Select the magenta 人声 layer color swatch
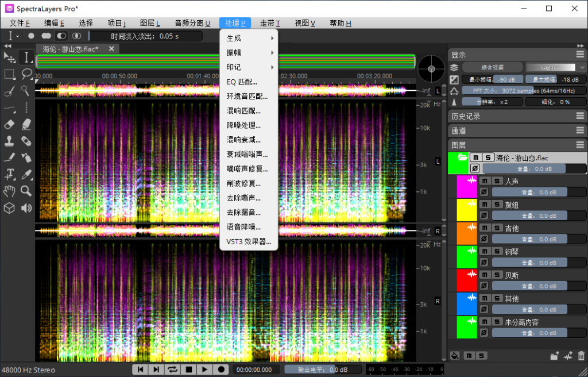 coord(467,187)
